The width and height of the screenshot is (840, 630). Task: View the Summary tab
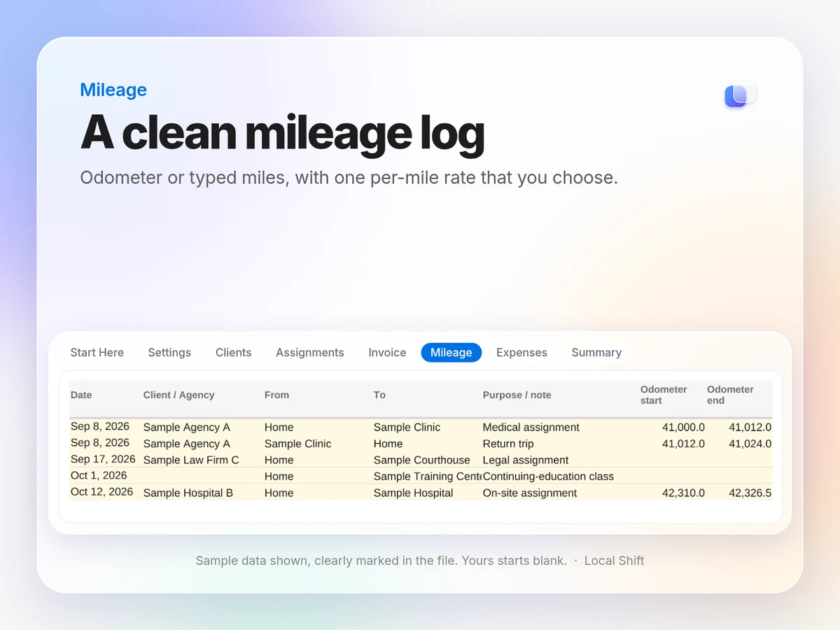(596, 353)
